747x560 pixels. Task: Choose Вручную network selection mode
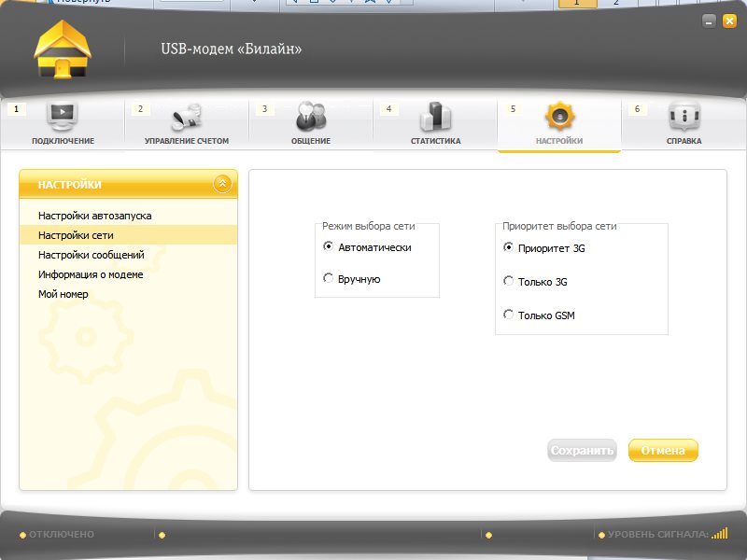click(328, 277)
